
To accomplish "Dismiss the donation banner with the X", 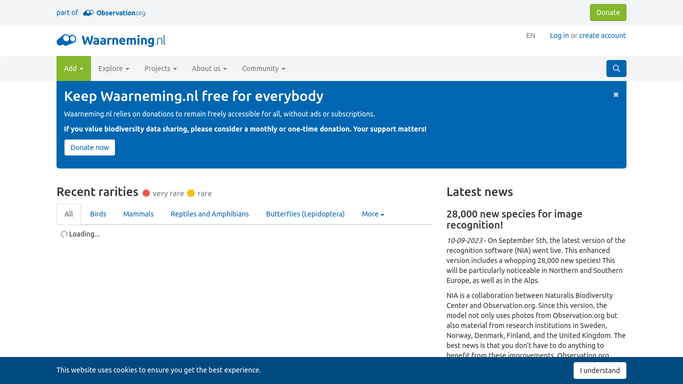I will point(615,94).
